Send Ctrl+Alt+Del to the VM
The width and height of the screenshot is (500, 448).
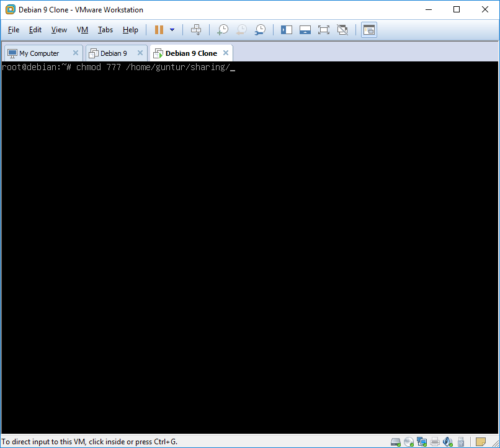[196, 30]
